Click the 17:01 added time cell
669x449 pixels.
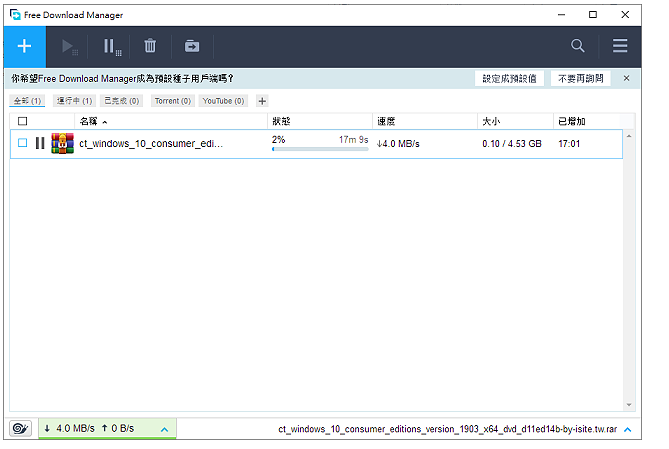tap(569, 144)
